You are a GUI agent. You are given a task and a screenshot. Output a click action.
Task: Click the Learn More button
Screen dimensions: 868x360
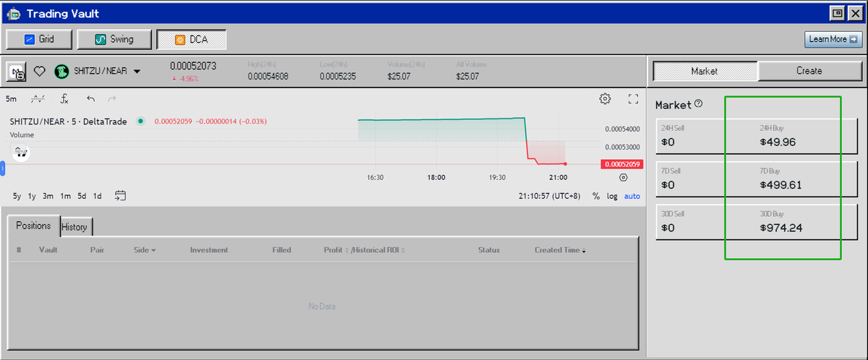[833, 39]
